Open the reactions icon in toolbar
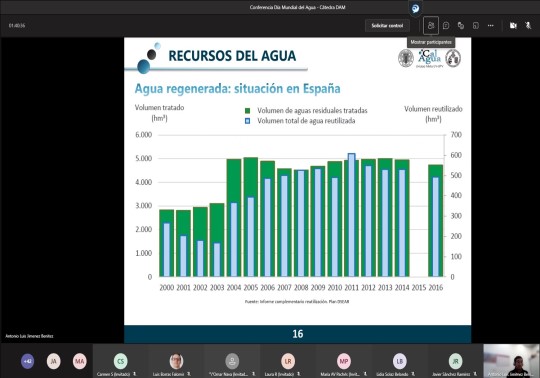 click(x=461, y=25)
